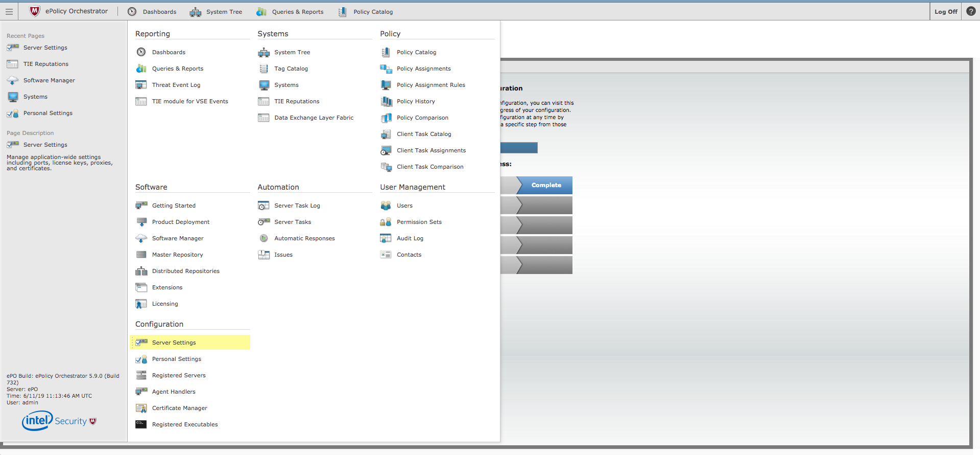Open Server Settings in Recent Pages
The image size is (980, 455).
[x=45, y=48]
